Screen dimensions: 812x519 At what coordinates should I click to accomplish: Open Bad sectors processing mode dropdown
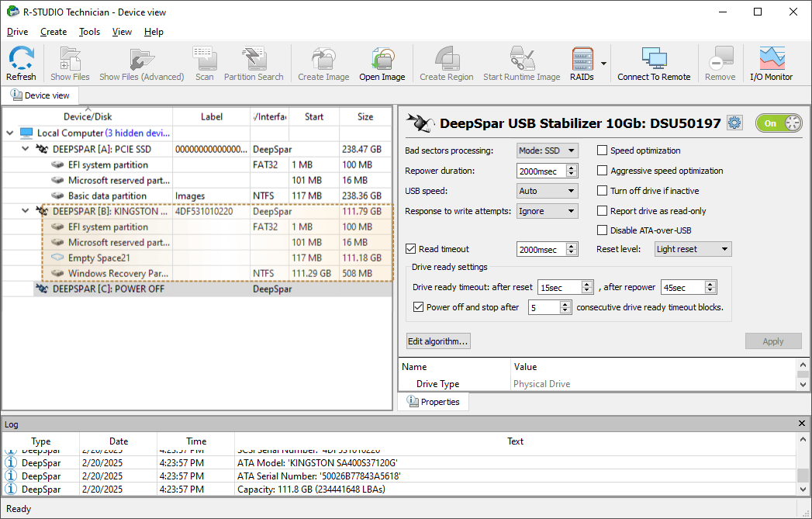[547, 151]
